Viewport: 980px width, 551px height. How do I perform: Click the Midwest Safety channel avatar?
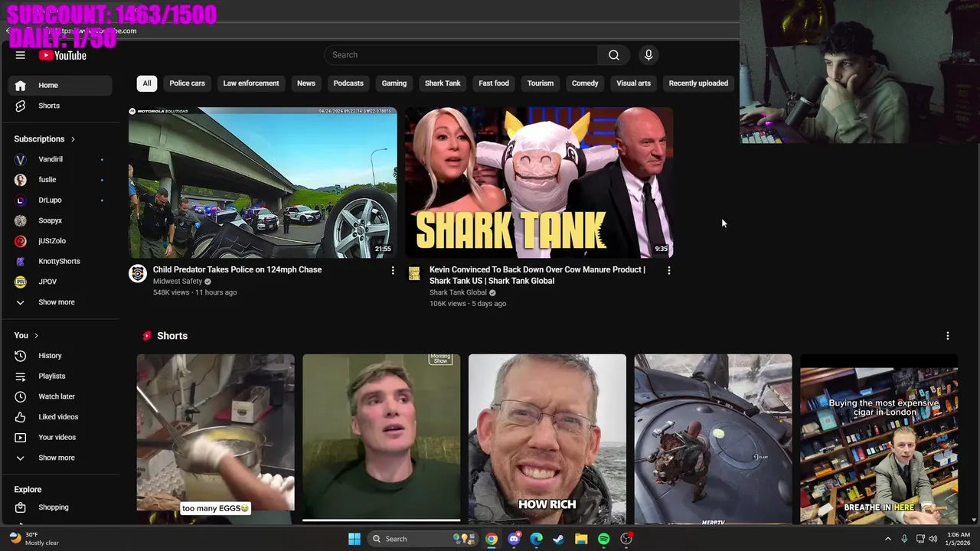click(138, 273)
